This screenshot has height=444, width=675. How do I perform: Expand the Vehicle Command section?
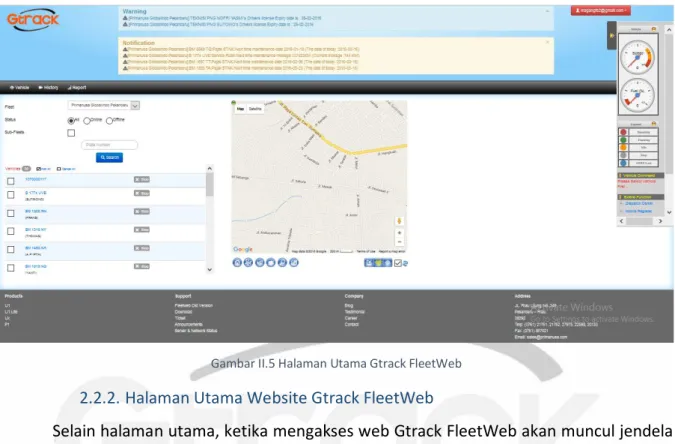pos(640,175)
